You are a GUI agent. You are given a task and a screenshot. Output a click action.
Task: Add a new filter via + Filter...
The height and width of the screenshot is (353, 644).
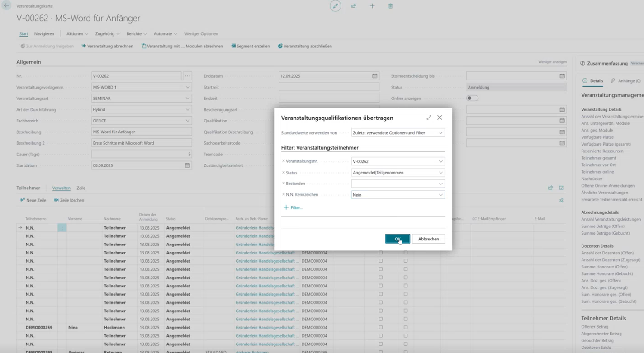pyautogui.click(x=293, y=207)
